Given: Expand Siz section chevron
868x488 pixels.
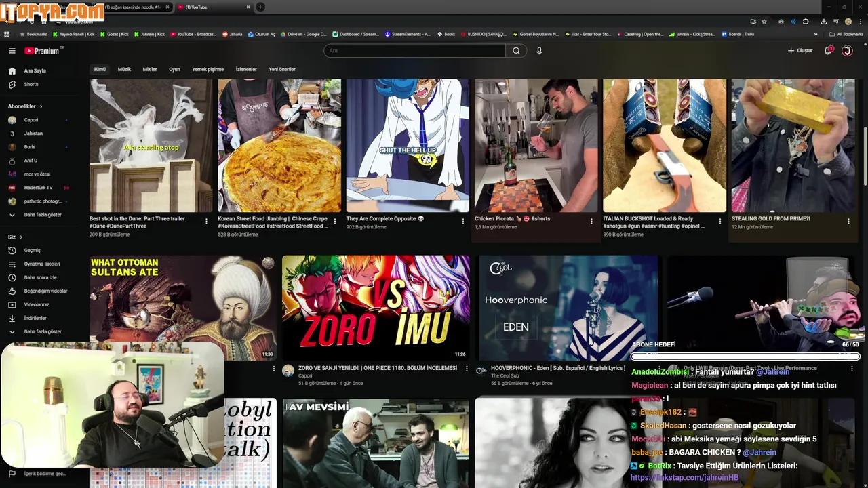Looking at the screenshot, I should click(x=21, y=237).
